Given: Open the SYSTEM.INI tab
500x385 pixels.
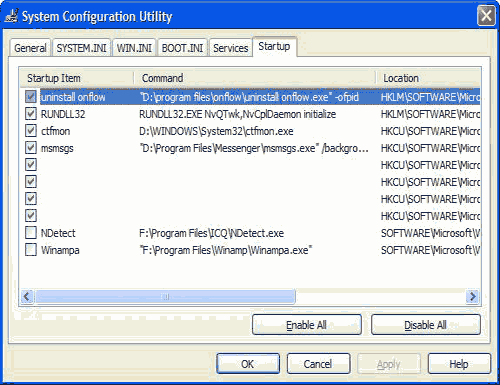Looking at the screenshot, I should 81,48.
